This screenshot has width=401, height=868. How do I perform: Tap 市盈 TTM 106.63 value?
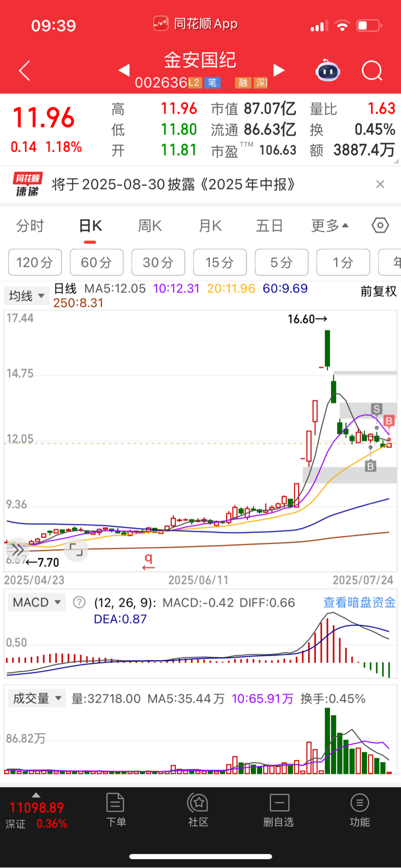click(278, 150)
